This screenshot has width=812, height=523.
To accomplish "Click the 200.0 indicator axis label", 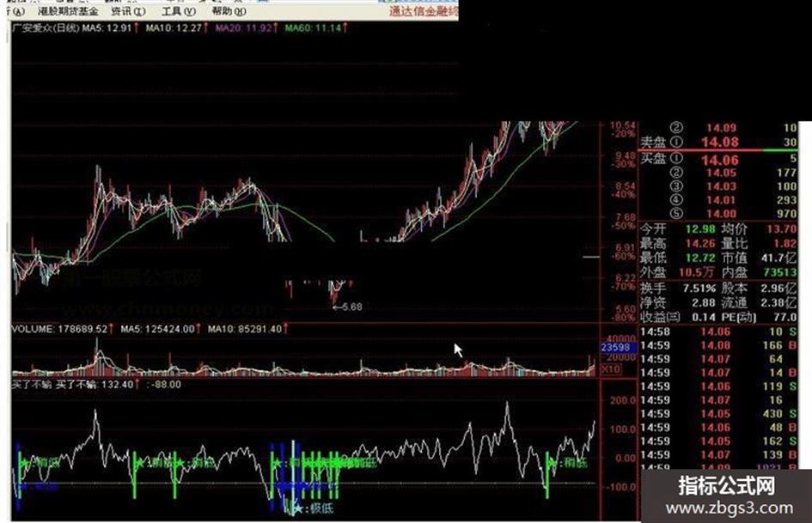I will (x=622, y=400).
